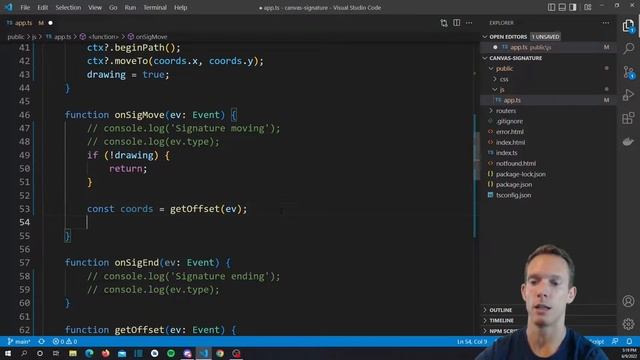Open the Run menu
Image resolution: width=640 pixels, height=360 pixels.
click(x=130, y=7)
